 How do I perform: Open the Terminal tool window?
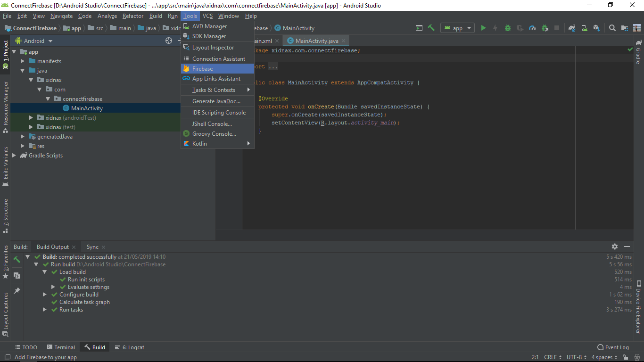pos(60,347)
